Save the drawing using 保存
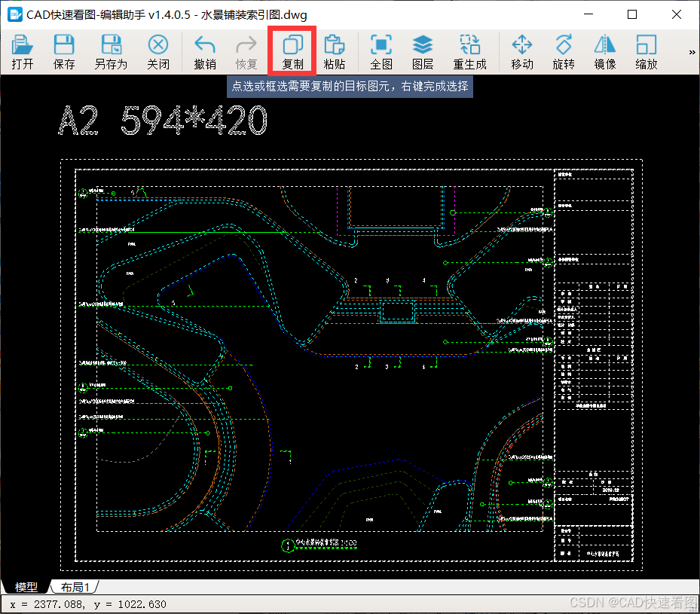Viewport: 700px width, 614px height. pos(64,52)
